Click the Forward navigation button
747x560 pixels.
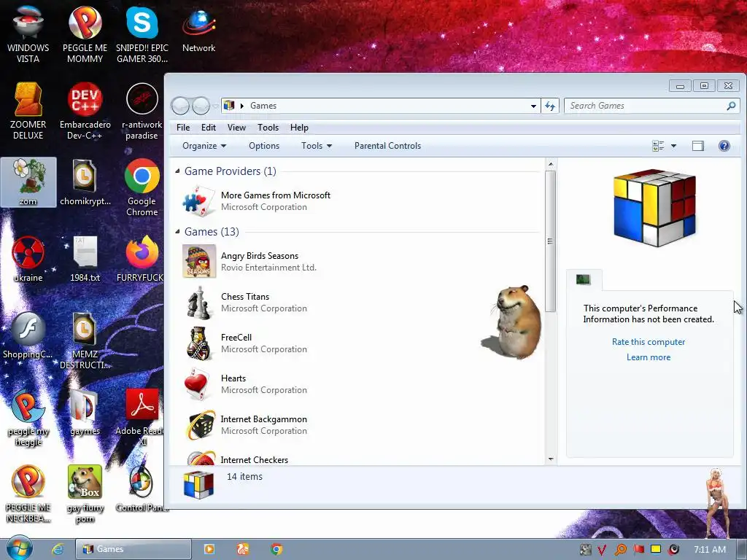coord(201,106)
